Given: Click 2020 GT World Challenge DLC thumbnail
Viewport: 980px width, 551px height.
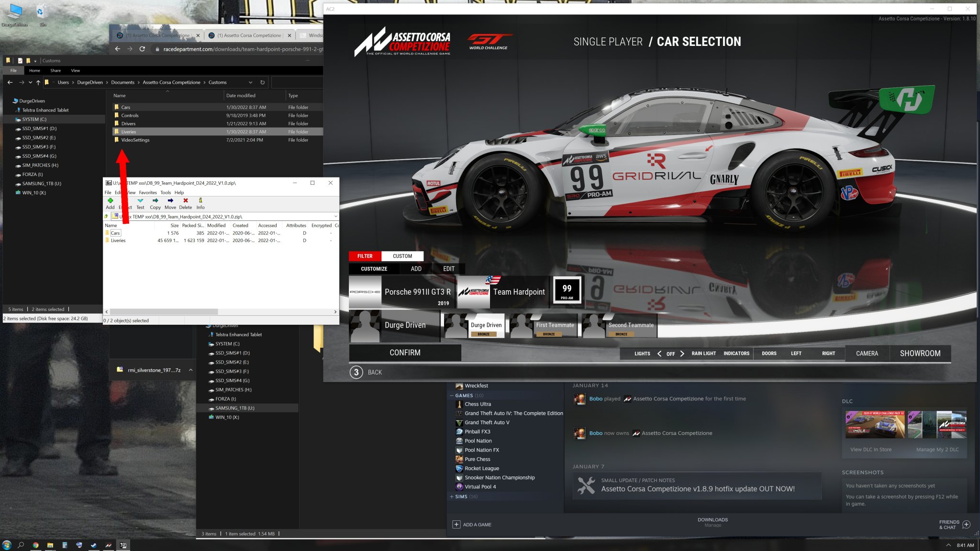Looking at the screenshot, I should click(875, 424).
